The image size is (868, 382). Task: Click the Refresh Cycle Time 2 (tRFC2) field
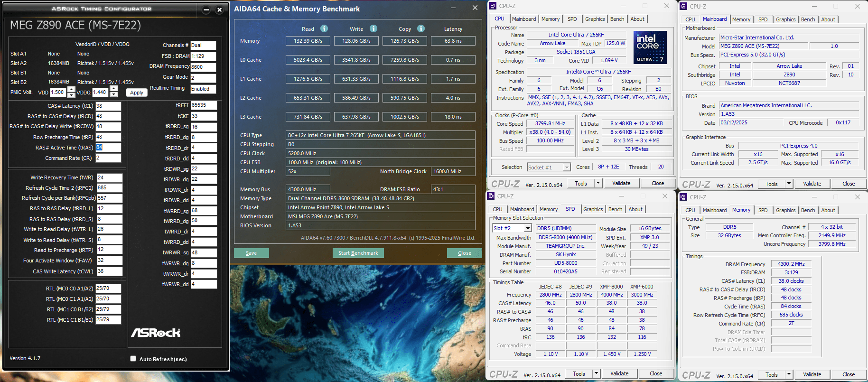coord(109,188)
